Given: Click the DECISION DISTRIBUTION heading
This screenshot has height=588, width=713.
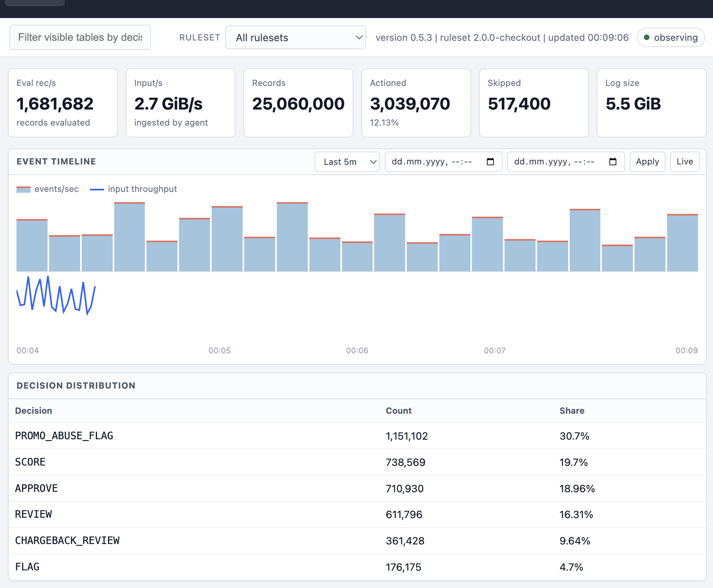Looking at the screenshot, I should [x=76, y=386].
